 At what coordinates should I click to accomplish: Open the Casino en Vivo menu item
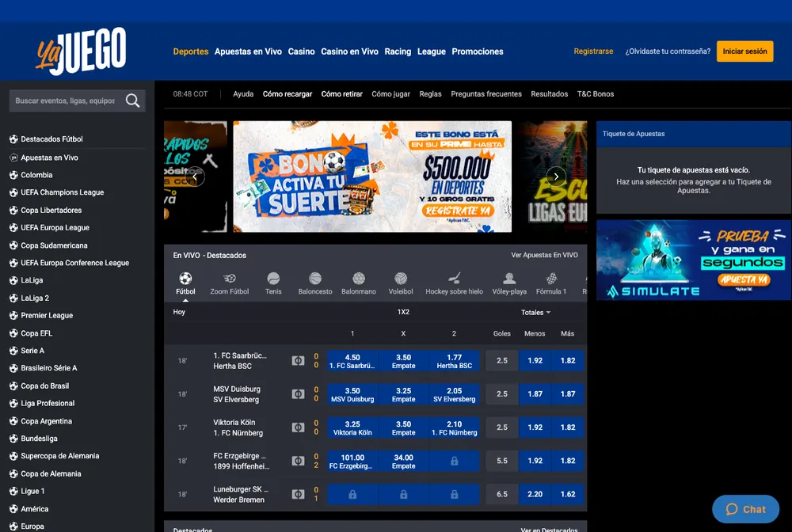[x=349, y=51]
